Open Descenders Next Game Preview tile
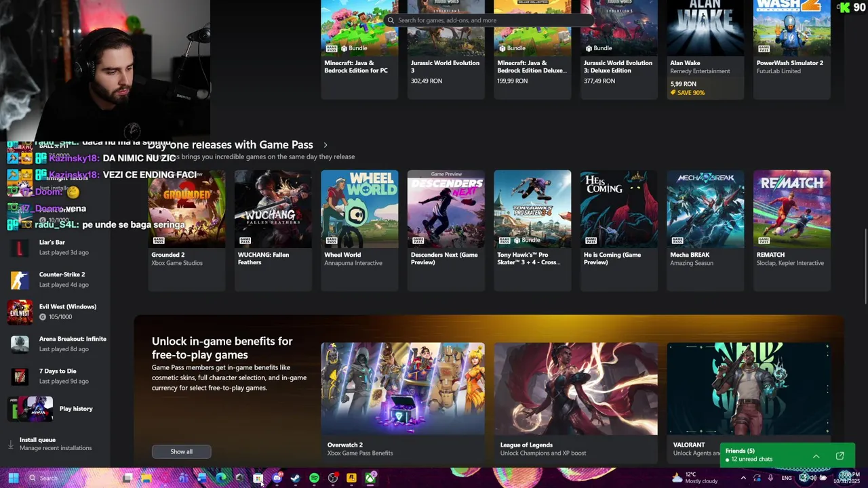868x488 pixels. pyautogui.click(x=446, y=230)
